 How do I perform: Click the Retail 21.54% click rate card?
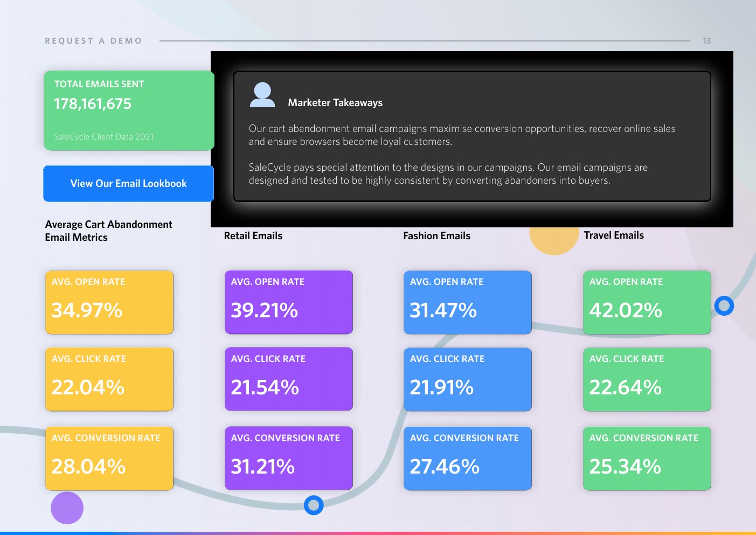(288, 379)
